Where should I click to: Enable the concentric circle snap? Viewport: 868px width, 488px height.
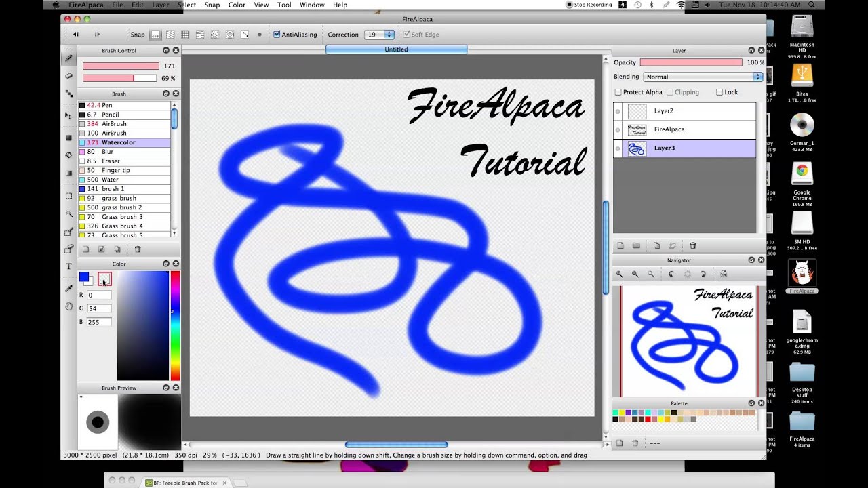230,34
